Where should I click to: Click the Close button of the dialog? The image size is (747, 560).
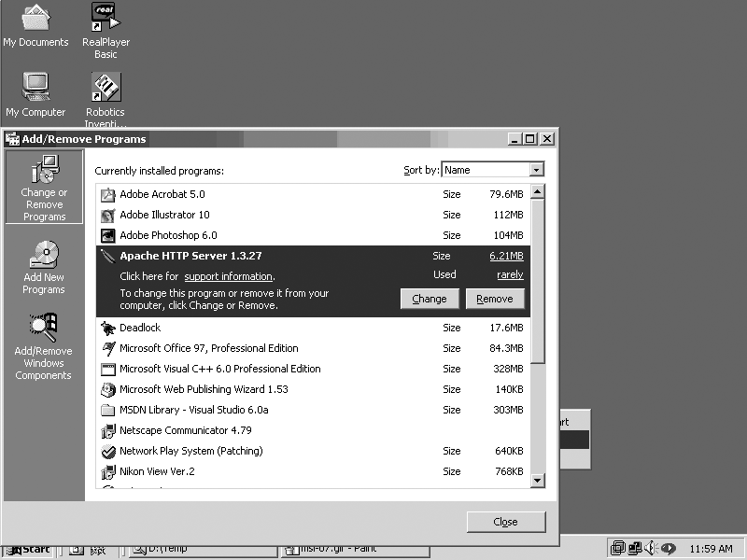506,522
